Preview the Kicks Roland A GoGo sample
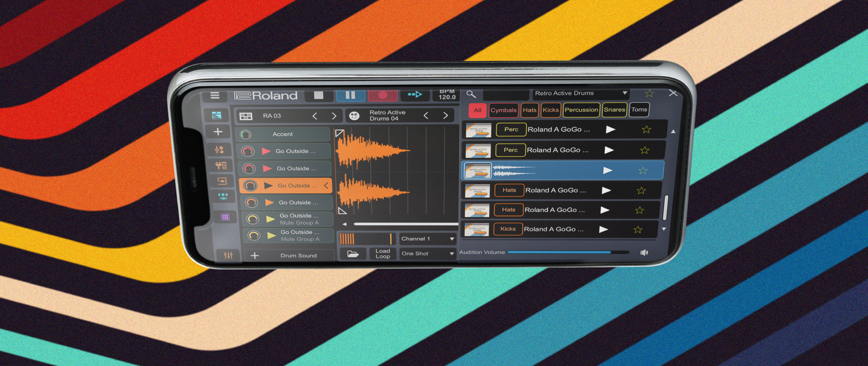The image size is (868, 366). click(603, 229)
